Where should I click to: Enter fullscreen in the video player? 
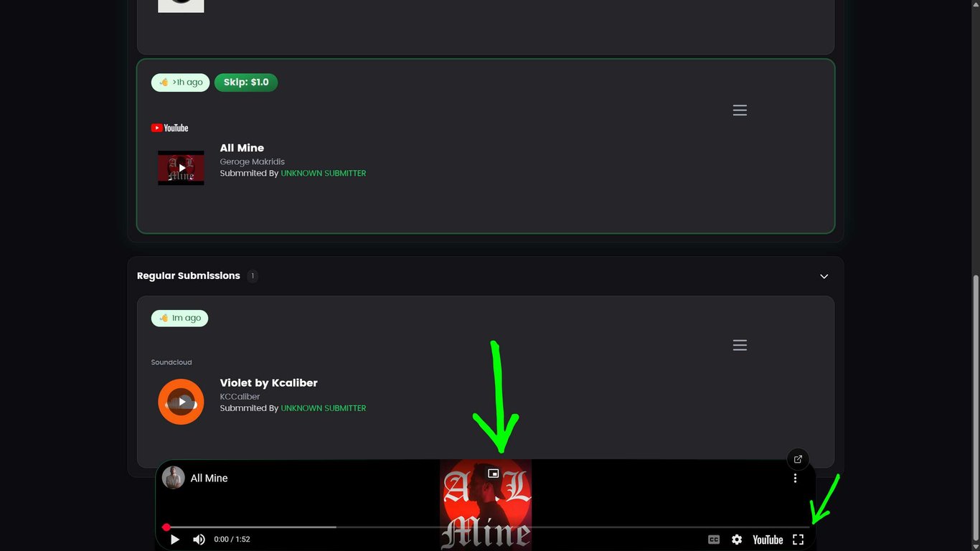coord(798,540)
